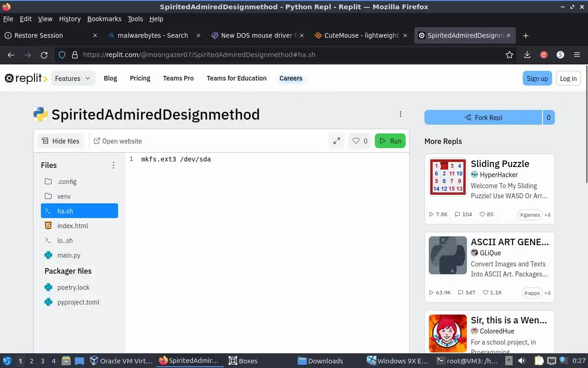Open the Firefox downloads panel

(x=527, y=55)
